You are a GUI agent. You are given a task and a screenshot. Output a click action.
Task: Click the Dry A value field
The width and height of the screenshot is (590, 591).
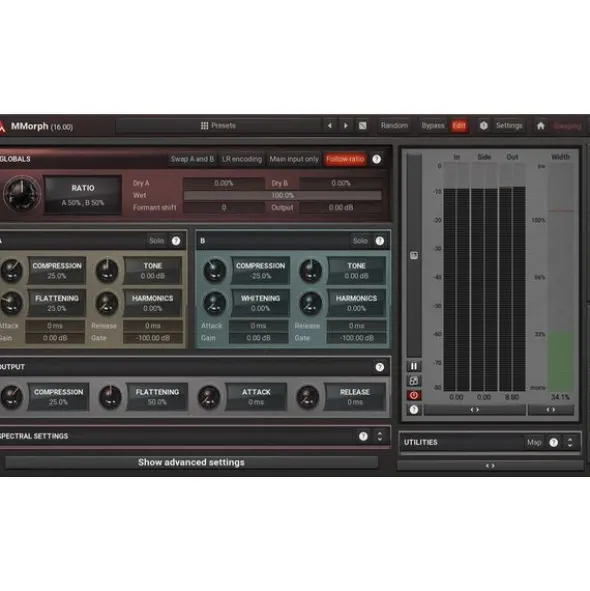coord(224,184)
